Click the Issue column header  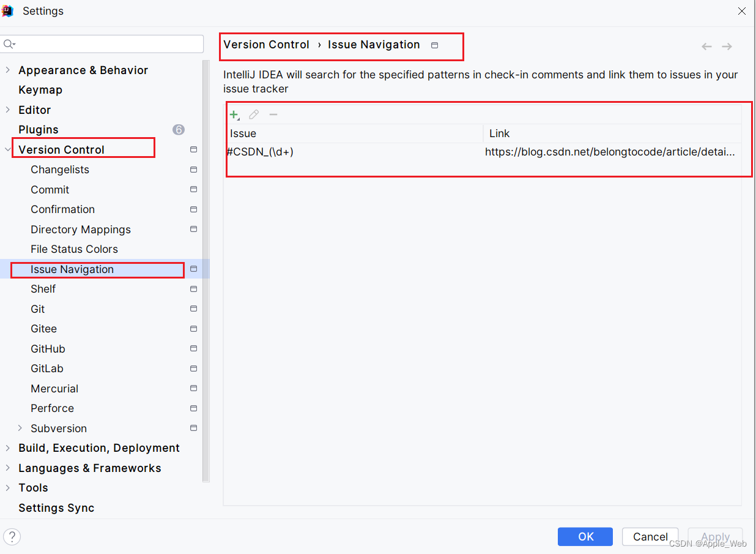(x=355, y=133)
